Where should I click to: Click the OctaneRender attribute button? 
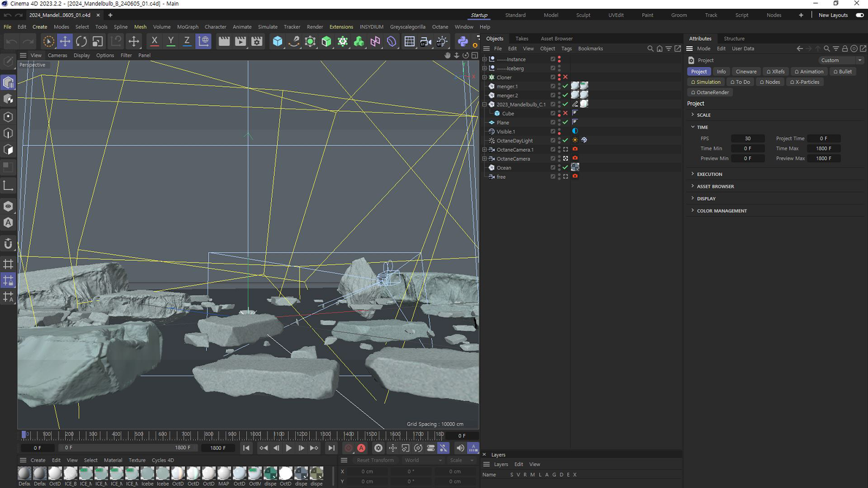[x=710, y=92]
